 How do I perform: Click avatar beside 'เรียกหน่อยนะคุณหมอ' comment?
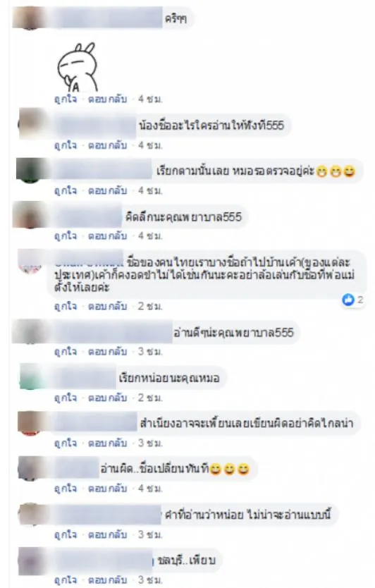33,376
